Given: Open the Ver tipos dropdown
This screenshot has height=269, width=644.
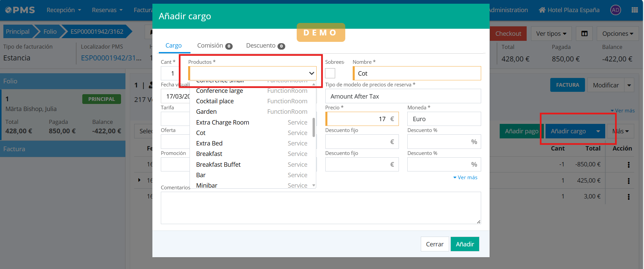Looking at the screenshot, I should pyautogui.click(x=551, y=34).
